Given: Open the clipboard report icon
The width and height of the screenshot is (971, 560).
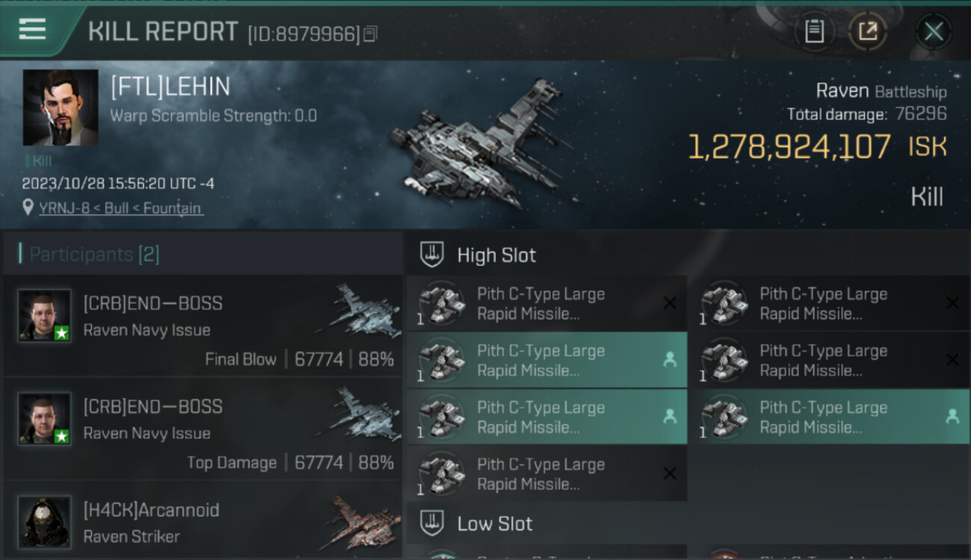Looking at the screenshot, I should click(814, 32).
